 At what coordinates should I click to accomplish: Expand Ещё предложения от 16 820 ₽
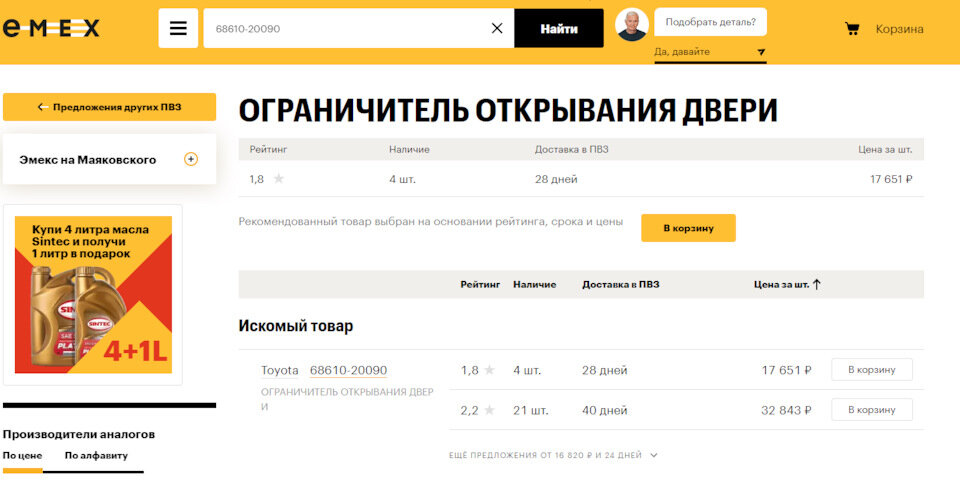point(553,455)
